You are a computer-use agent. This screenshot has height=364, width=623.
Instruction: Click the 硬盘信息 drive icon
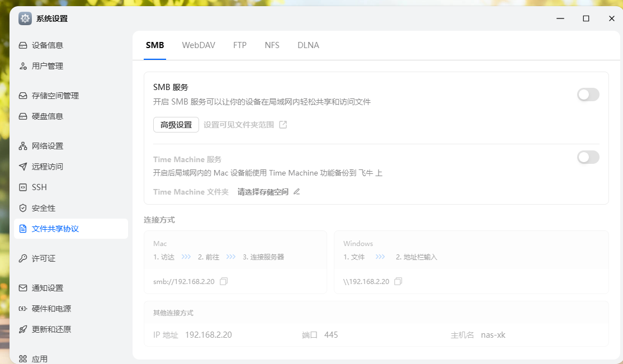click(23, 116)
